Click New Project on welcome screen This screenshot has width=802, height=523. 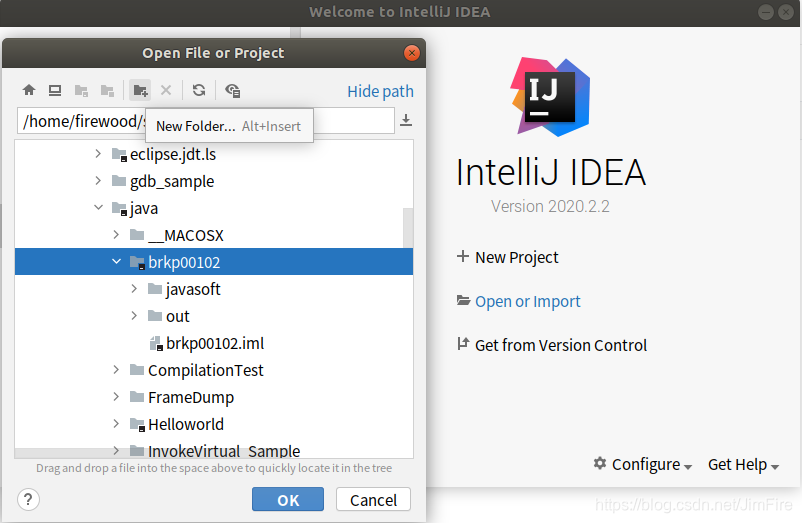point(517,257)
